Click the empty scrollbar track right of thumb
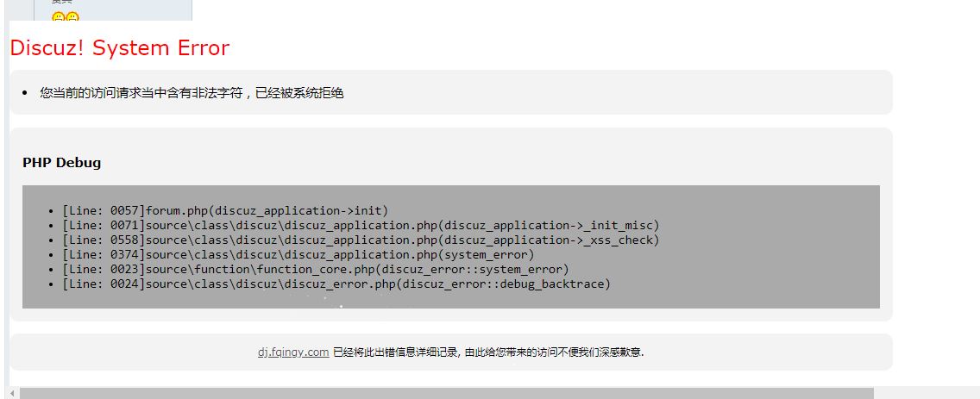Screen dimensions: 980x399 (927, 393)
